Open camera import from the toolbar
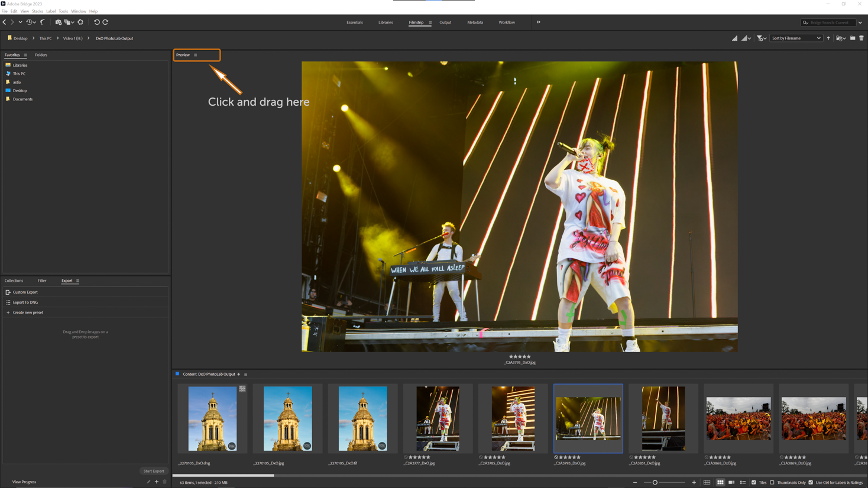 [58, 22]
